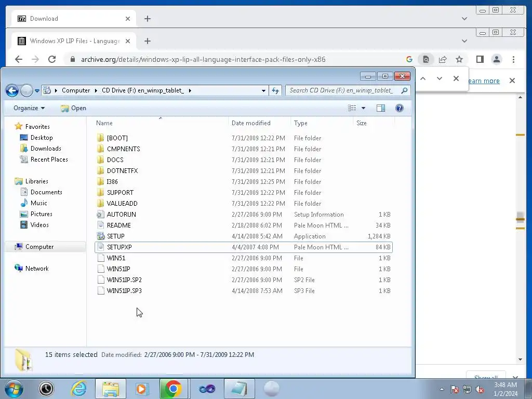Click the browser page vertical scrollbar thumb
Screen dimensions: 532x399
pos(520,217)
